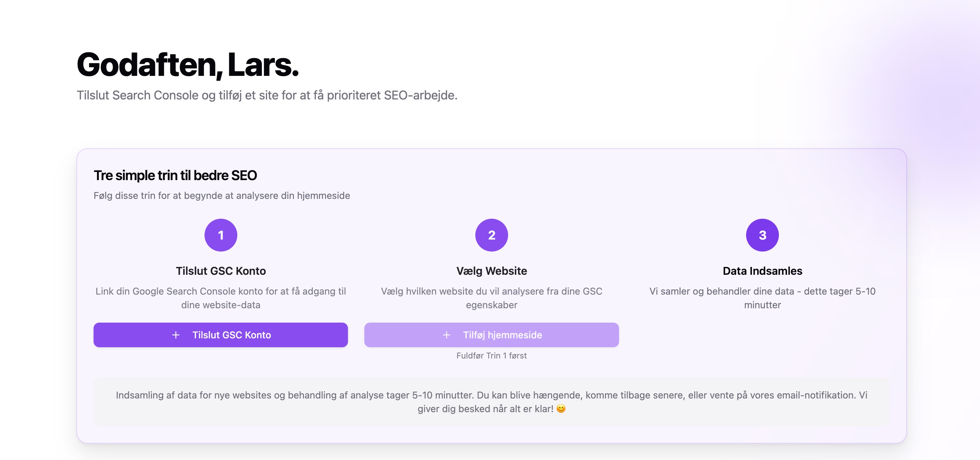
Task: Click the gray data collection notice banner
Action: pos(491,402)
